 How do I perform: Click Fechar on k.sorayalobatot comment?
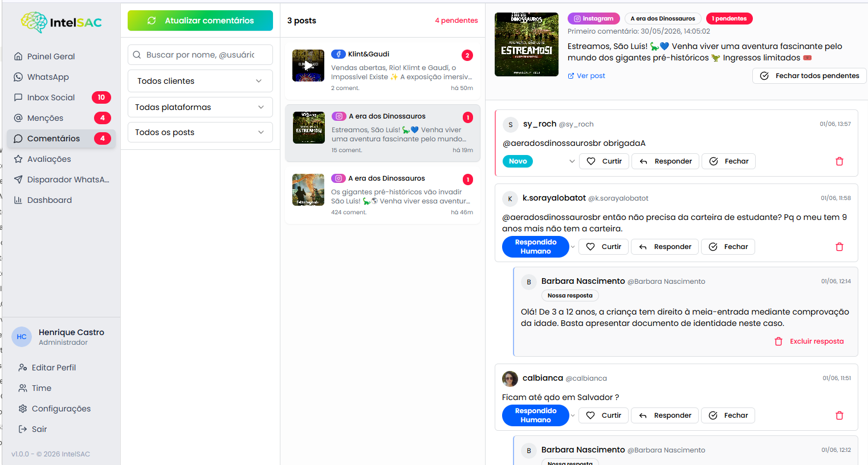pyautogui.click(x=728, y=247)
